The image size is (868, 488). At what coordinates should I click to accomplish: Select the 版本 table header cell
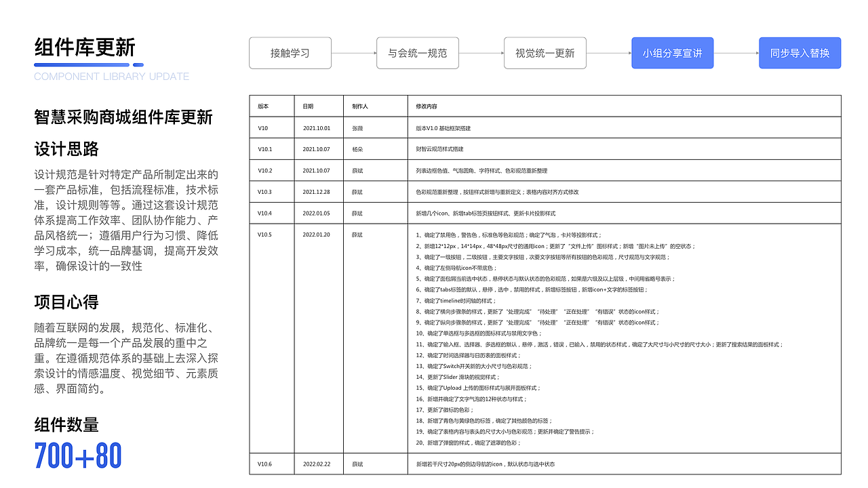click(263, 106)
